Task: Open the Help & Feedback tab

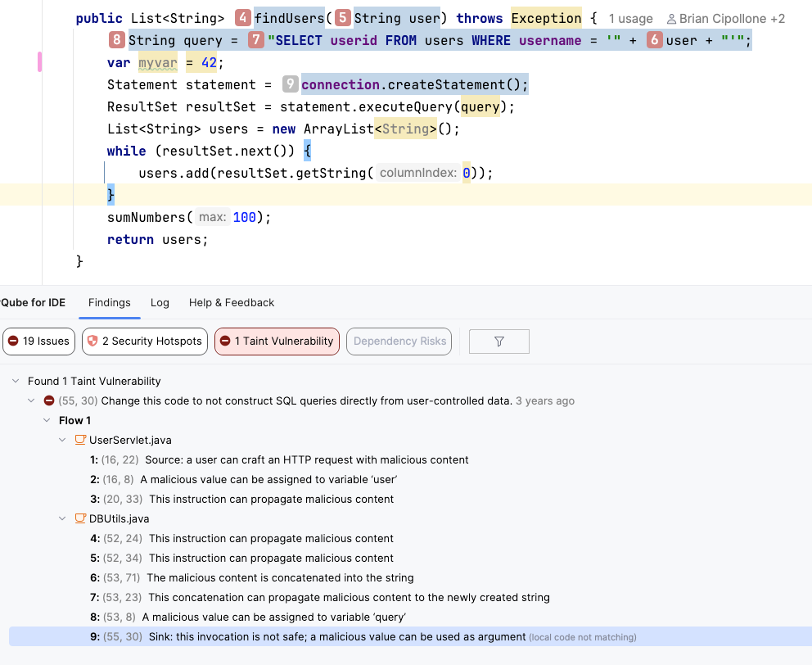Action: point(232,302)
